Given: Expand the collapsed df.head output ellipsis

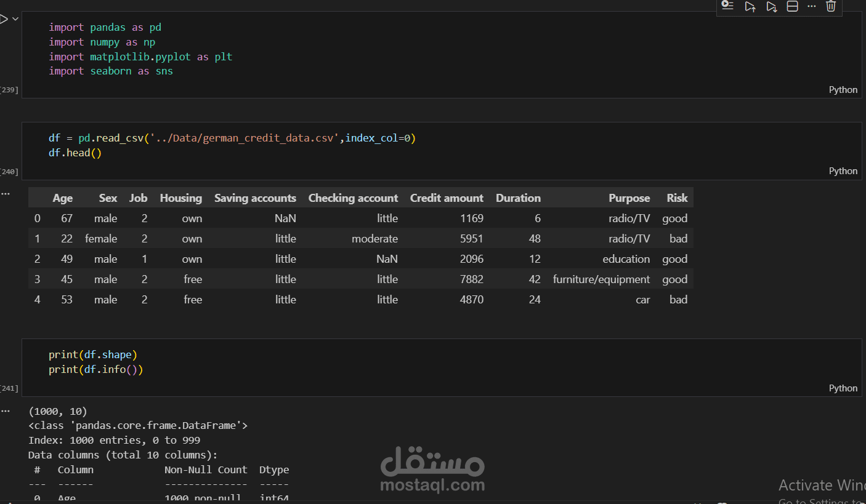Looking at the screenshot, I should point(6,193).
